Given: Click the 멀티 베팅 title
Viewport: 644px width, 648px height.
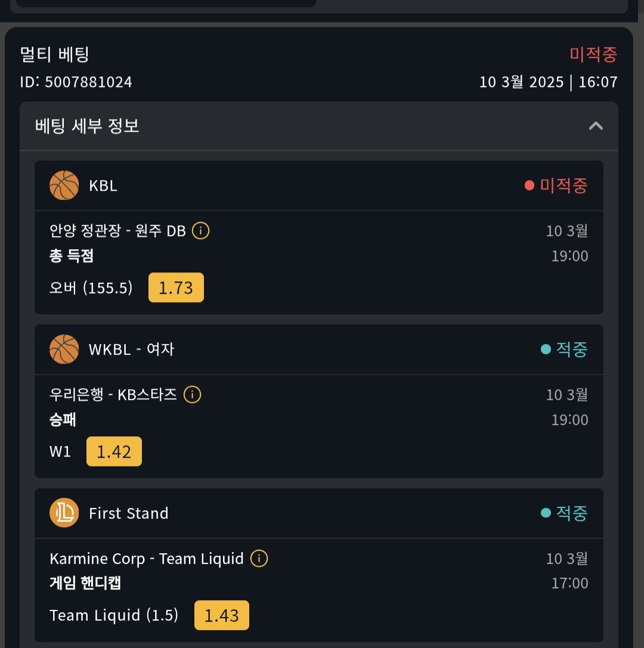Looking at the screenshot, I should click(55, 55).
